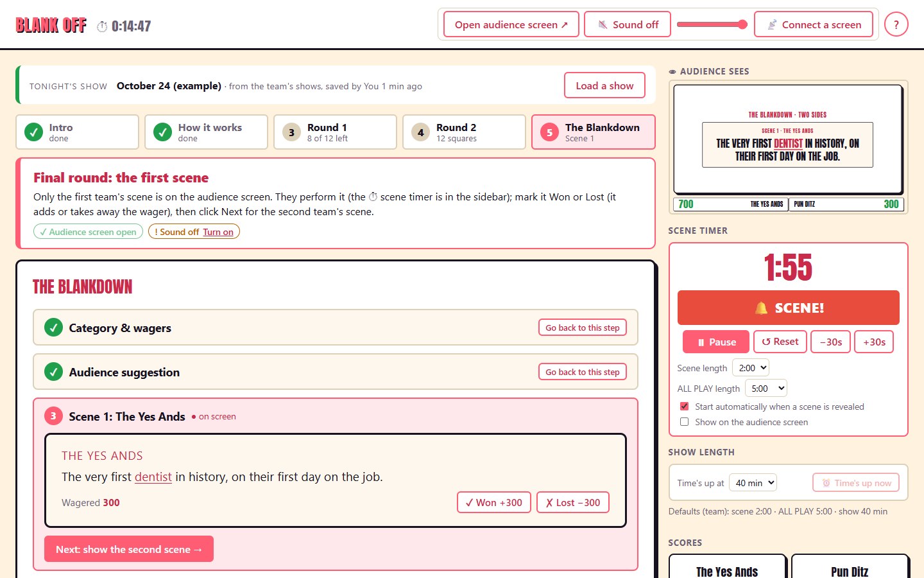Go back to Audience suggestion step
This screenshot has width=924, height=578.
(x=583, y=372)
